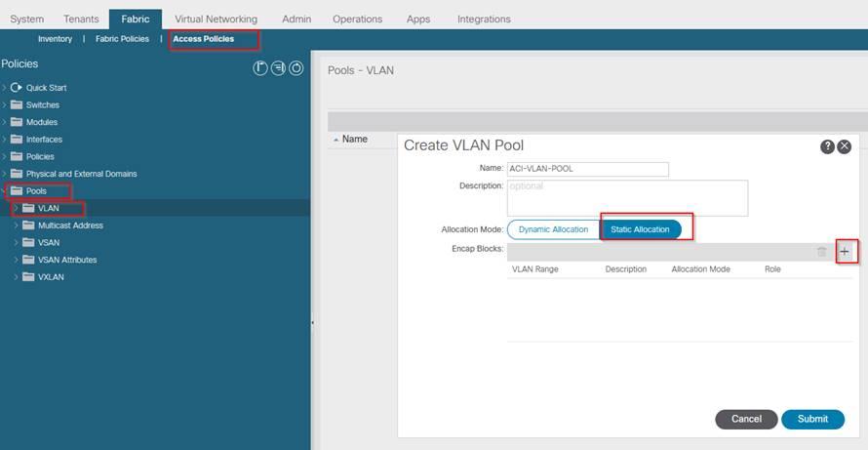Select Physical and External Domains item
Screen dimensions: 868x450
pos(81,174)
